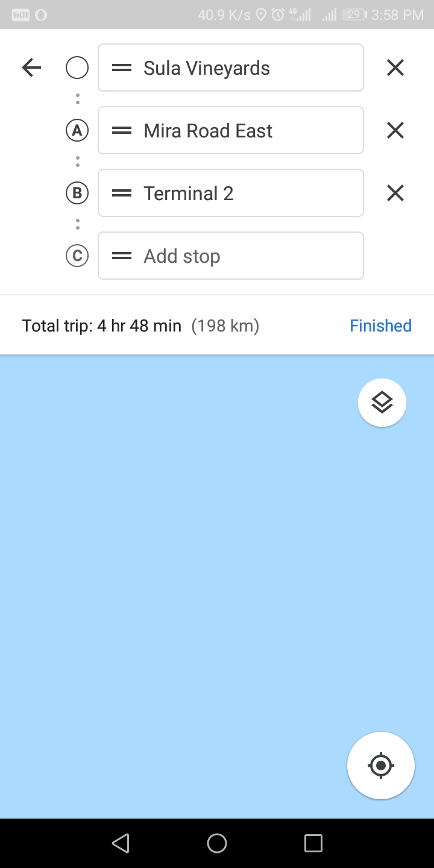Grab reorder handle beside Sula Vineyards
434x868 pixels.
click(x=122, y=68)
